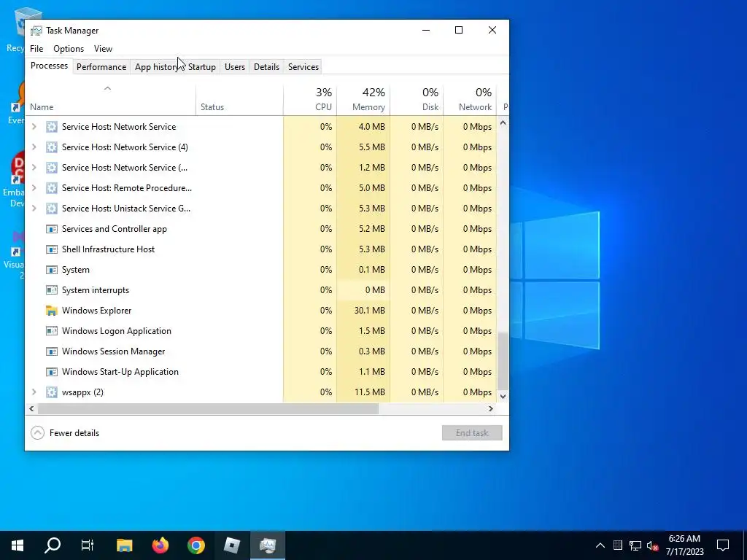Select the Processes tab
The height and width of the screenshot is (560, 747).
49,66
